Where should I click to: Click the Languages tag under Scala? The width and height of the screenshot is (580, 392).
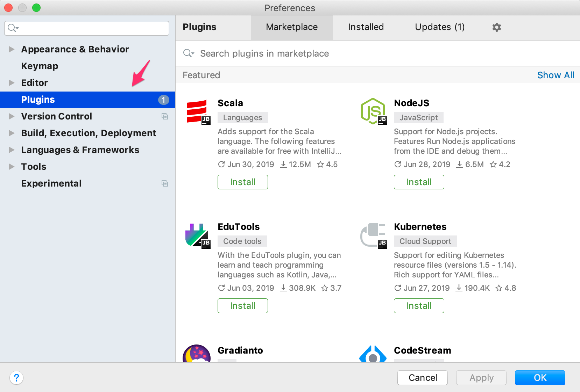point(243,117)
